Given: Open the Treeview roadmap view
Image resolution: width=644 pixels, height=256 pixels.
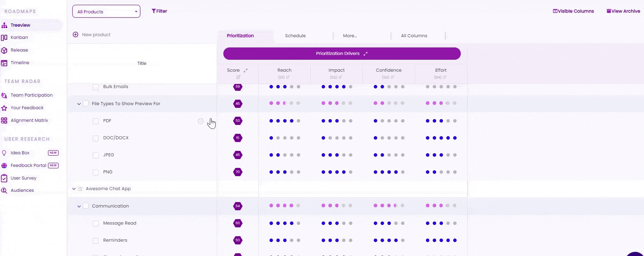Looking at the screenshot, I should point(20,25).
